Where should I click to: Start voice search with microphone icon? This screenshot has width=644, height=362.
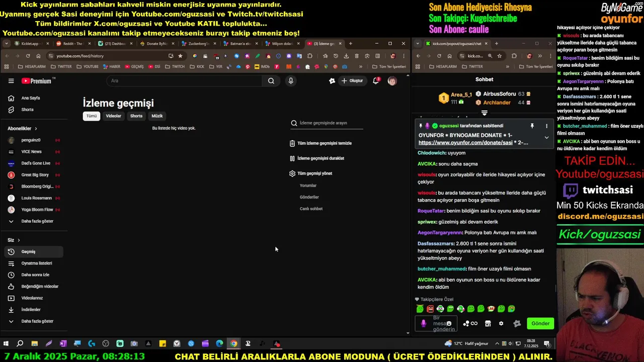[x=291, y=81]
